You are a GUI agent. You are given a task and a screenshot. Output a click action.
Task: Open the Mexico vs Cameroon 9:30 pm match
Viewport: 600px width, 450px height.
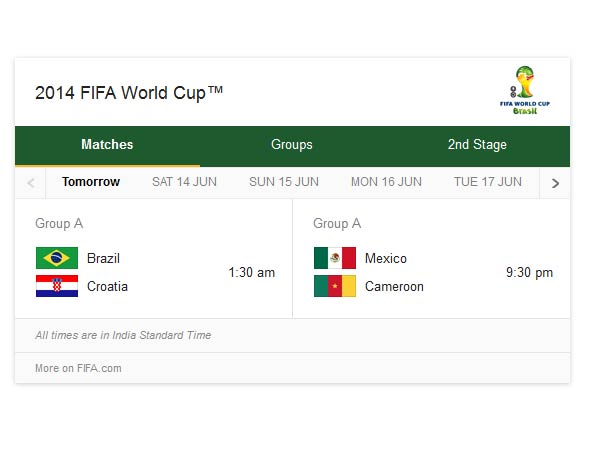coord(529,272)
